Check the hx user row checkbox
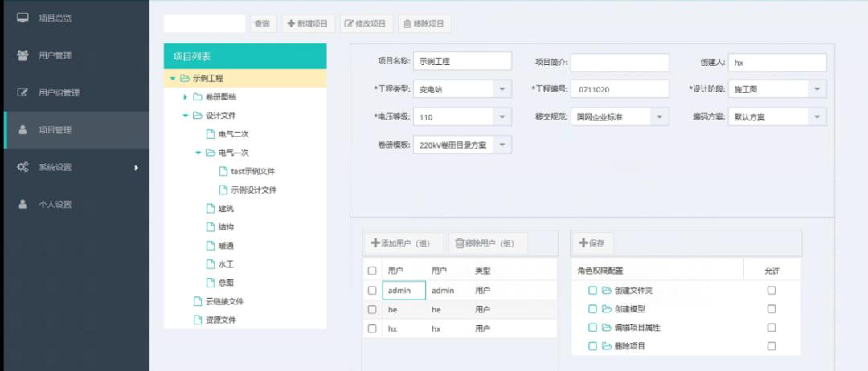The image size is (868, 371). click(x=372, y=328)
